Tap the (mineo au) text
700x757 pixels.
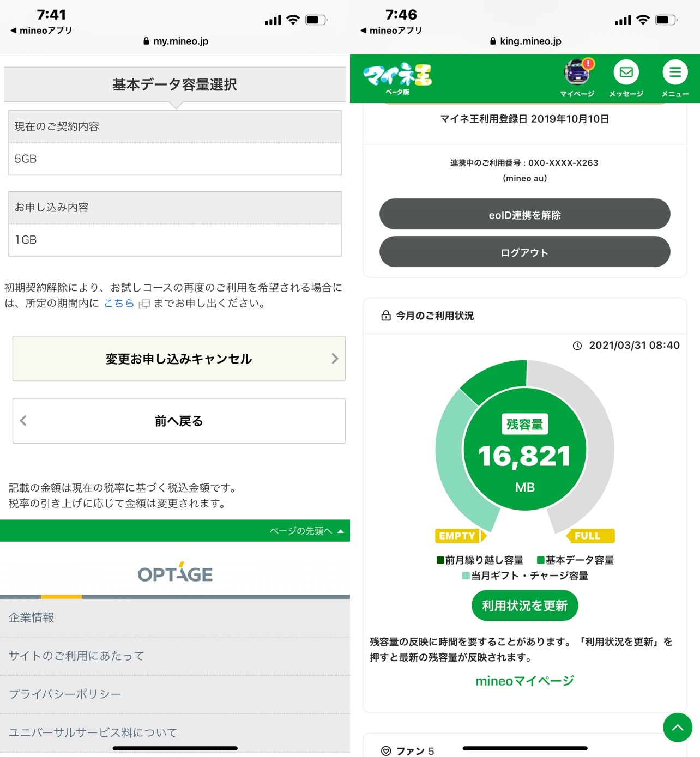[x=525, y=178]
